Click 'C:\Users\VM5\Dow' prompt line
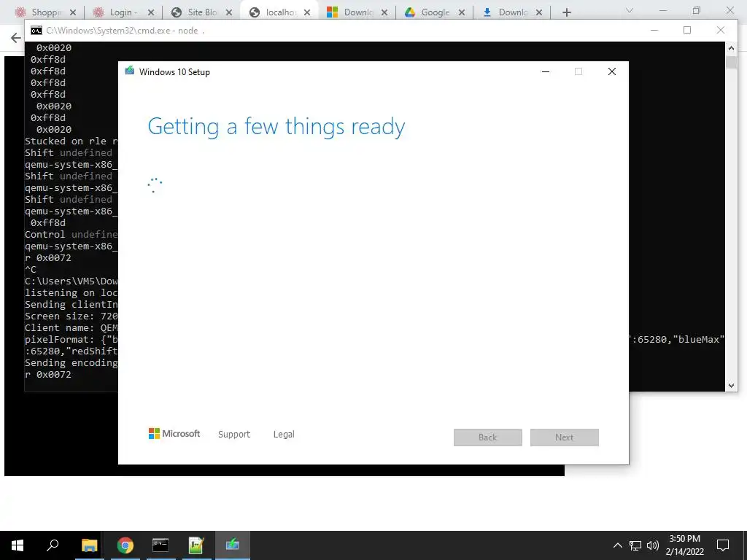The image size is (747, 560). click(71, 281)
